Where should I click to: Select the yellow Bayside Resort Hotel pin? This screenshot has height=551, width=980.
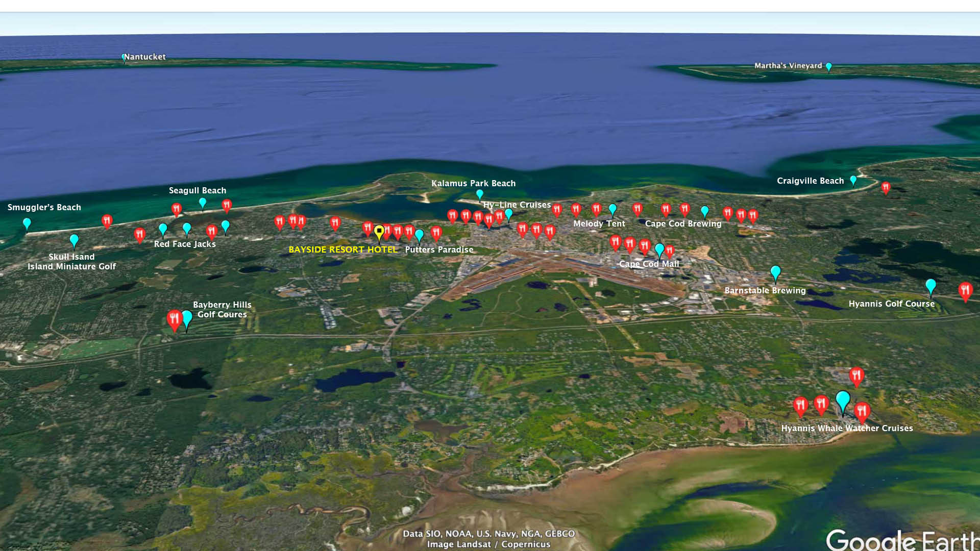(x=379, y=233)
